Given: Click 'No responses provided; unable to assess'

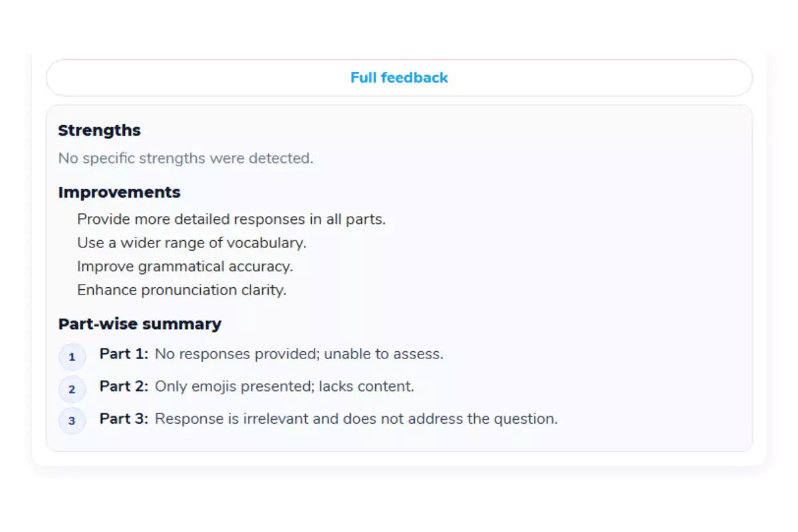Looking at the screenshot, I should tap(299, 354).
